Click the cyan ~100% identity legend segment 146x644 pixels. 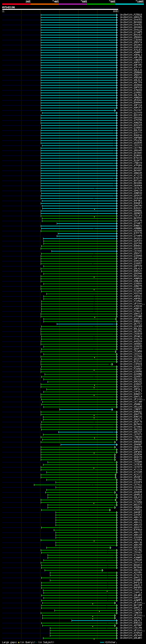130,4
